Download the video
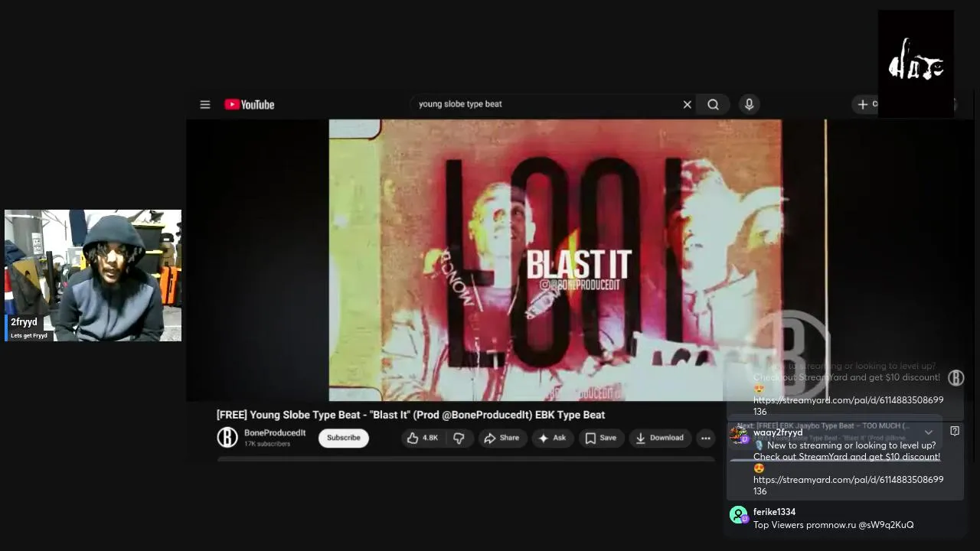980x551 pixels. [x=660, y=438]
